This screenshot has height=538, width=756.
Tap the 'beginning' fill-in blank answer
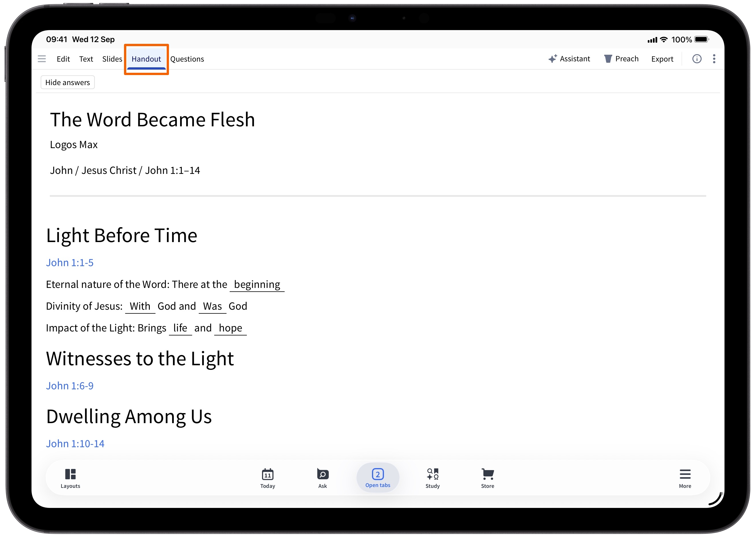coord(257,284)
